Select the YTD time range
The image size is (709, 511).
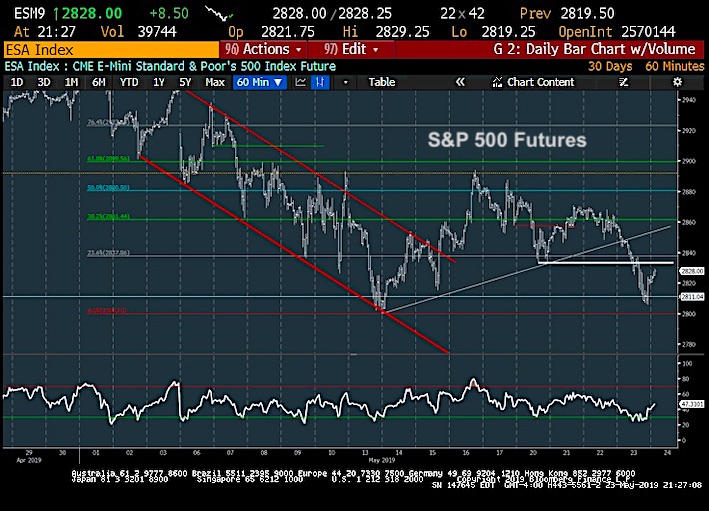pos(129,82)
